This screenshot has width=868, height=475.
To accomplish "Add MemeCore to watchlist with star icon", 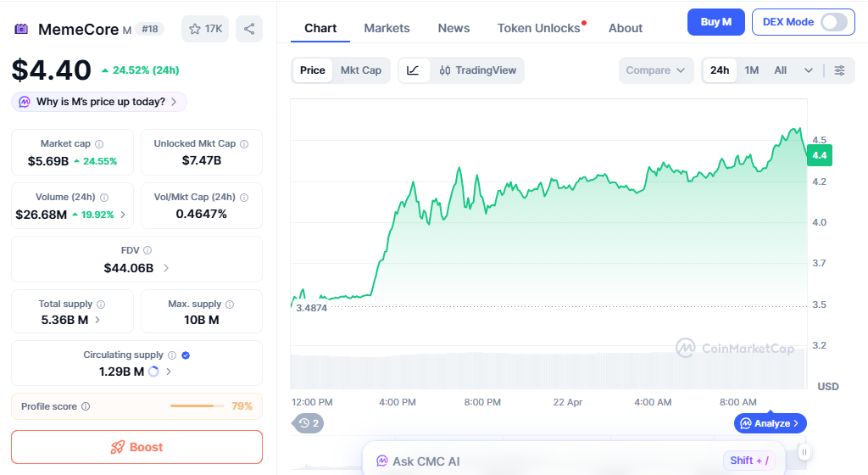I will tap(205, 29).
